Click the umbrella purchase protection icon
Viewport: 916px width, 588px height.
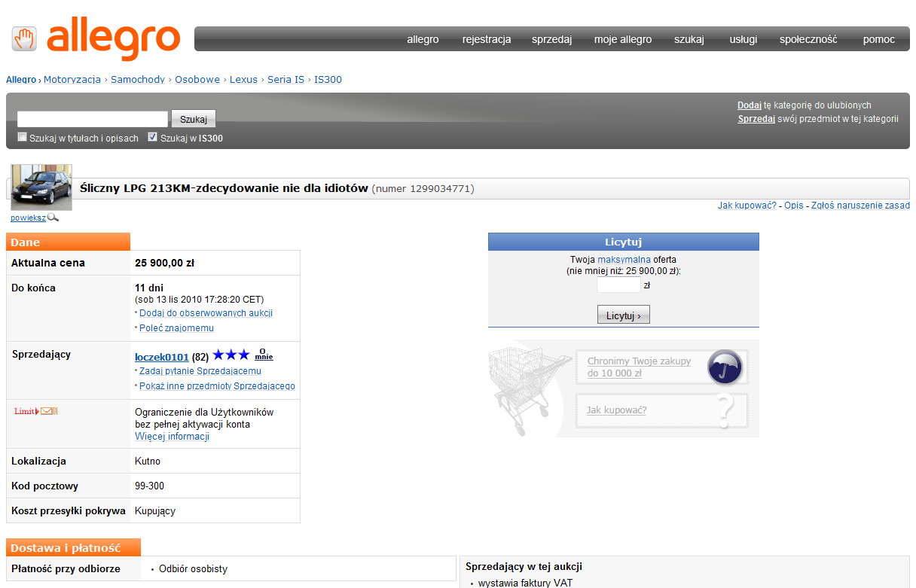coord(725,367)
